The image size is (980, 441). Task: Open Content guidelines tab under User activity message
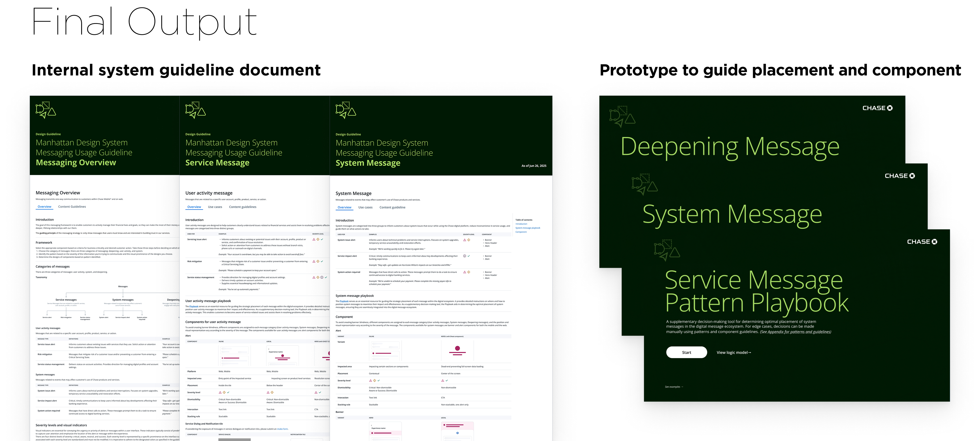[x=243, y=207]
